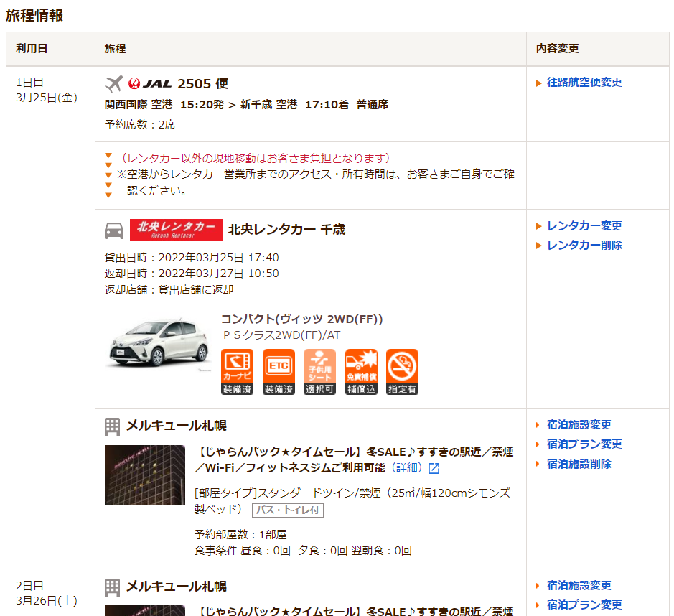Viewport: 674px width, 616px height.
Task: Open 宿泊プラン変更 for the day 1 hotel
Action: [x=584, y=444]
